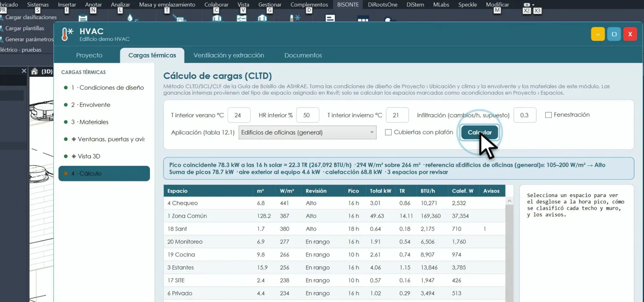Open step 1 · Condiciones de diseño
The height and width of the screenshot is (302, 644).
[x=104, y=87]
